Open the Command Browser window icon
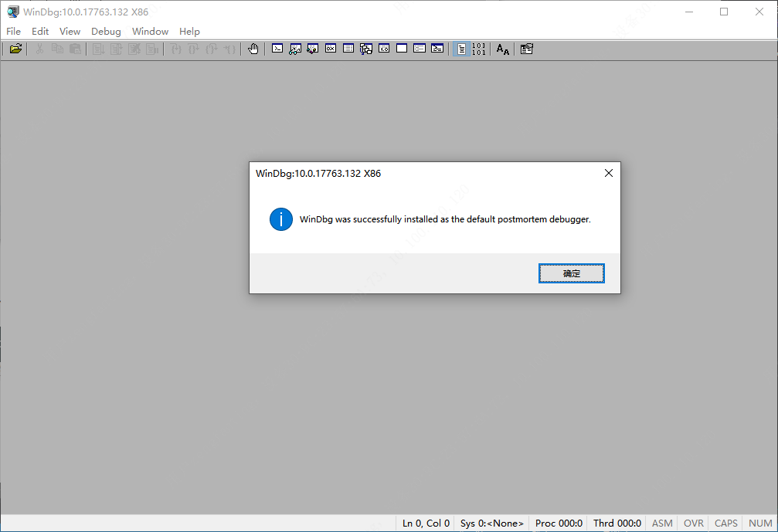The image size is (778, 532). [x=437, y=49]
